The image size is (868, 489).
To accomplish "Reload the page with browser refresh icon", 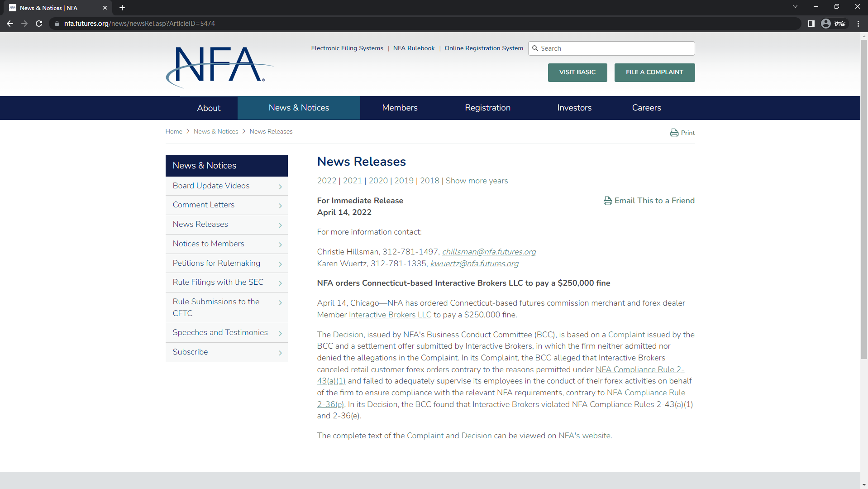I will 39,24.
